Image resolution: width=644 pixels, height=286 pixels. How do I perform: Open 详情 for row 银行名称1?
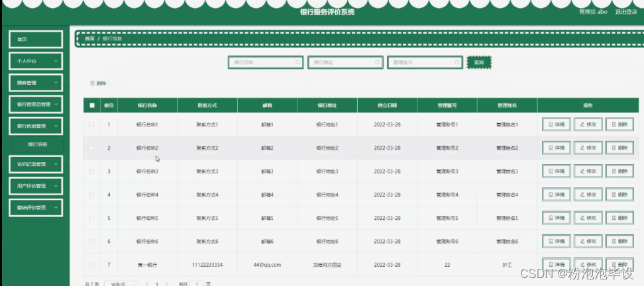click(x=557, y=124)
